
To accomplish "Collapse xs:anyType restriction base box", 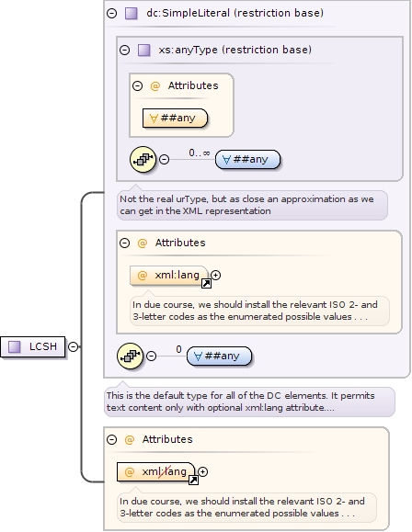I will tap(125, 51).
